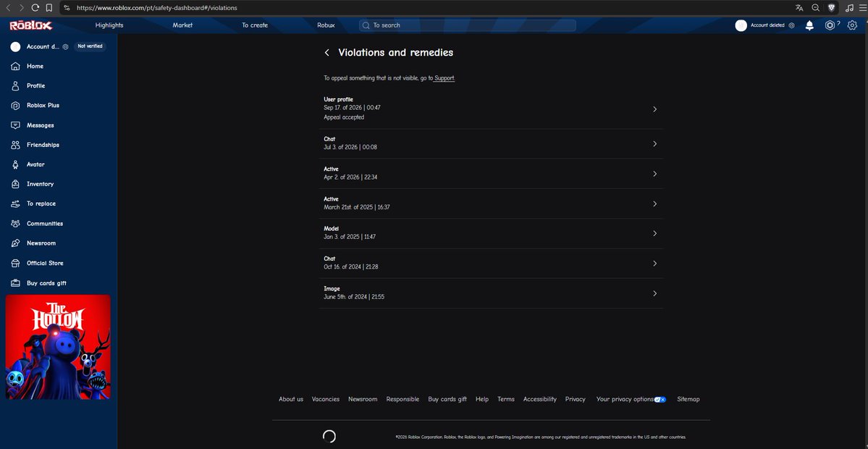
Task: Open Brave Shields icon
Action: 832,8
